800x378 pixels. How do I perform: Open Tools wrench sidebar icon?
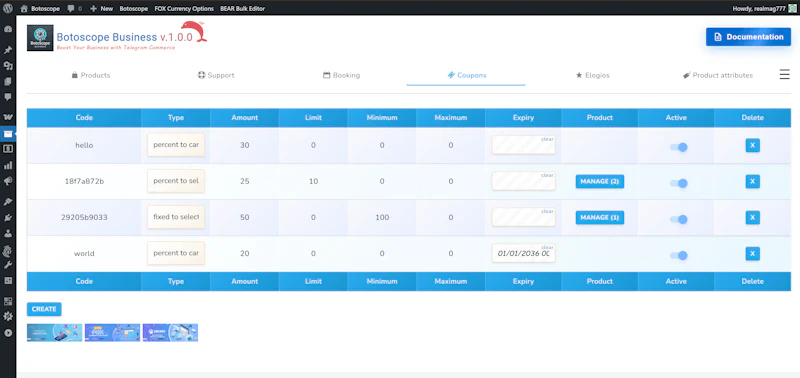8,265
